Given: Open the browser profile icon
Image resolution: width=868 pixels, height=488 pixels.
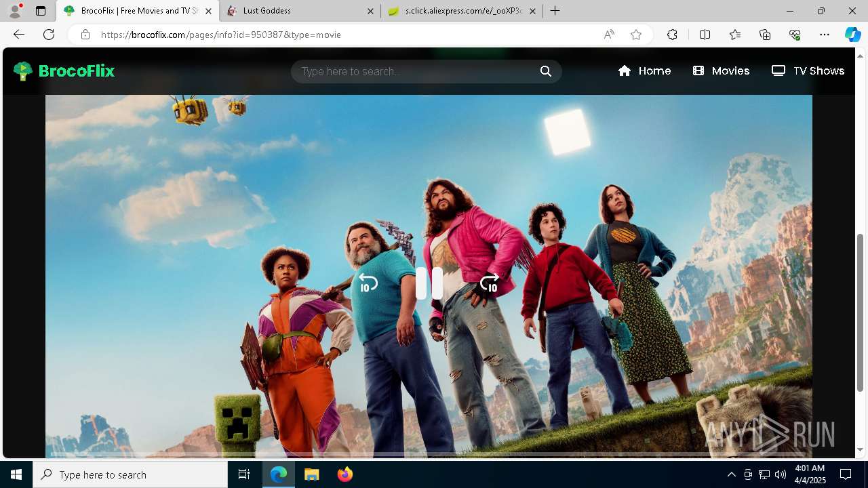Looking at the screenshot, I should pos(15,11).
